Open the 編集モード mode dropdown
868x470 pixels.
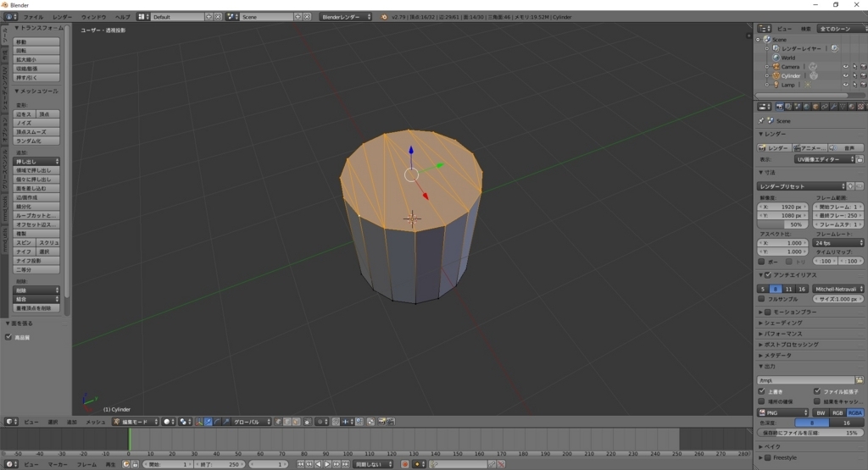136,422
